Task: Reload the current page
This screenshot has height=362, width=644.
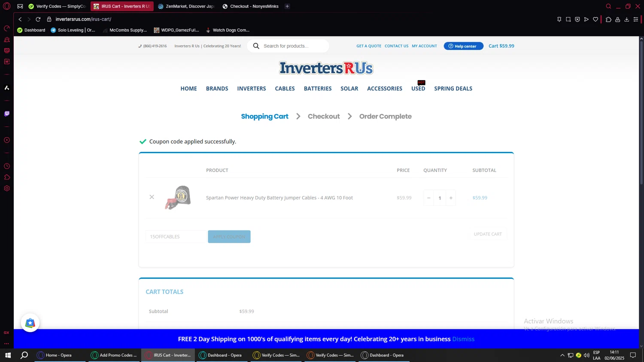Action: 38,19
